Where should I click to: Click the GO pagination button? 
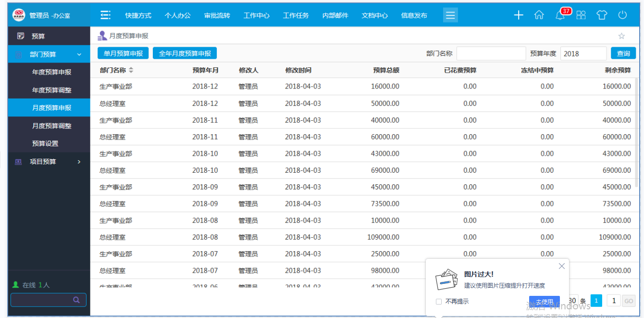(629, 301)
